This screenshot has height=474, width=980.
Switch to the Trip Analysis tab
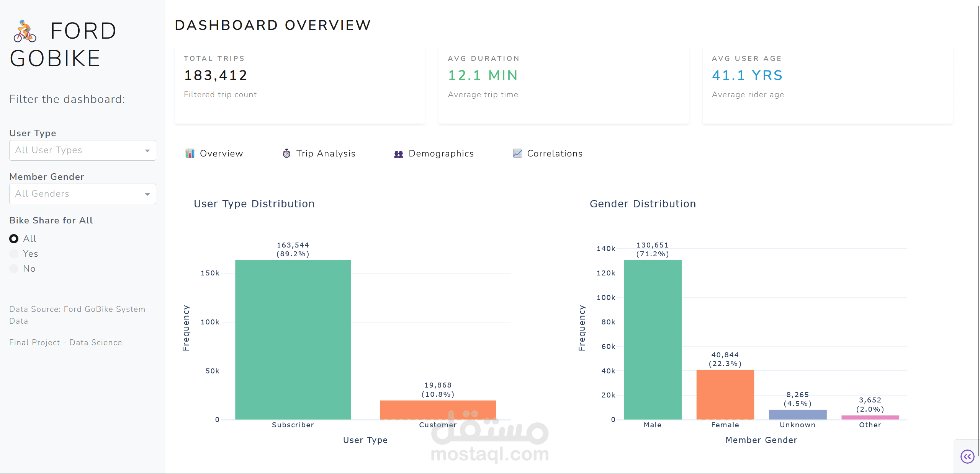tap(326, 153)
